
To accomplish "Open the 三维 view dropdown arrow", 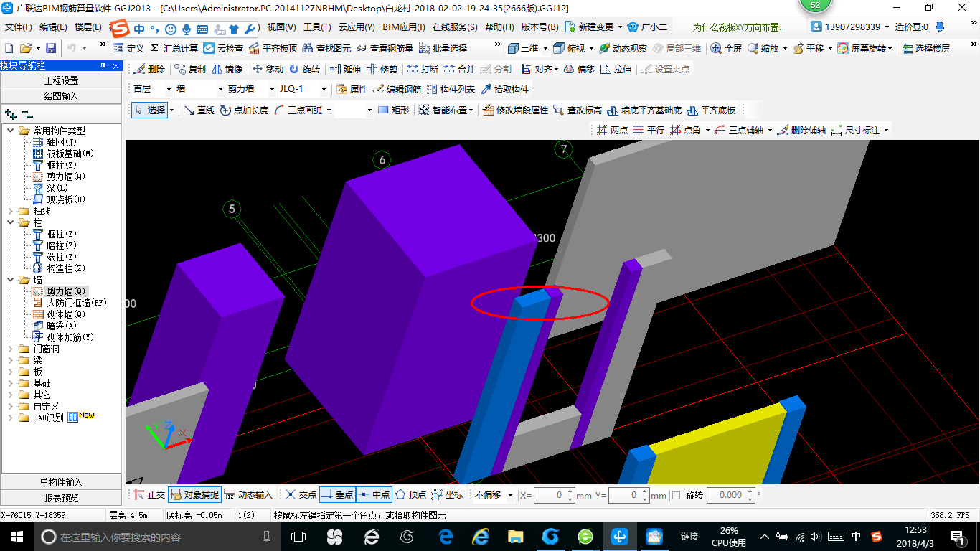I will 545,48.
